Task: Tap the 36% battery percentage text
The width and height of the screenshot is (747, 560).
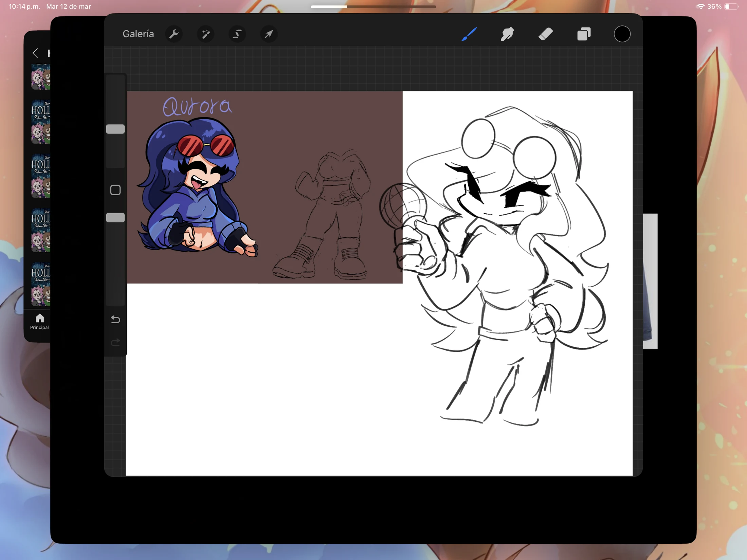Action: [714, 6]
